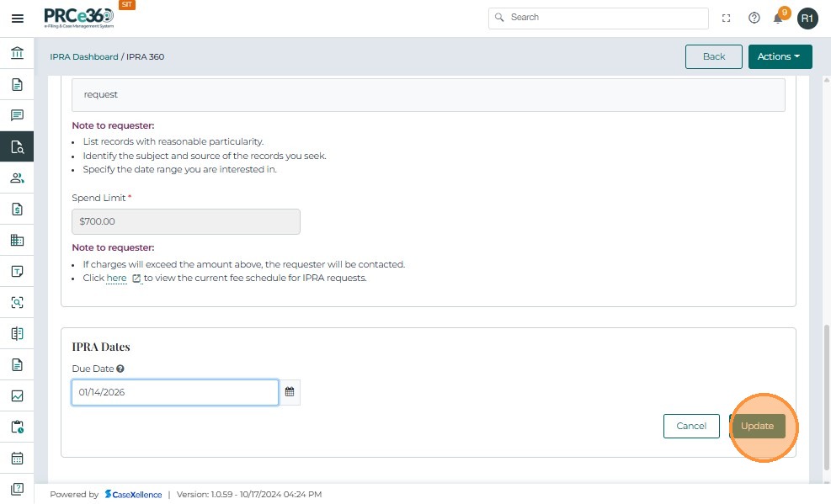Expand the Actions dropdown

click(780, 56)
